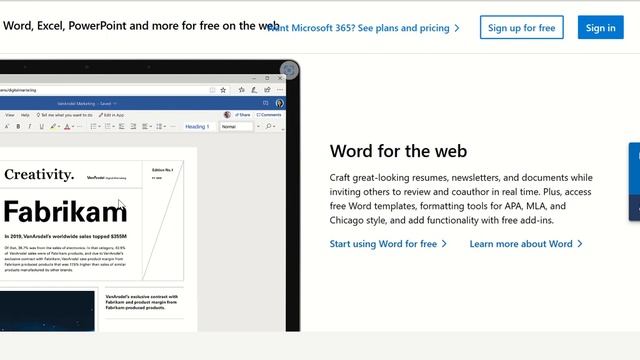This screenshot has height=360, width=640.
Task: Click the Bold icon in Word mockup
Action: [x=18, y=126]
